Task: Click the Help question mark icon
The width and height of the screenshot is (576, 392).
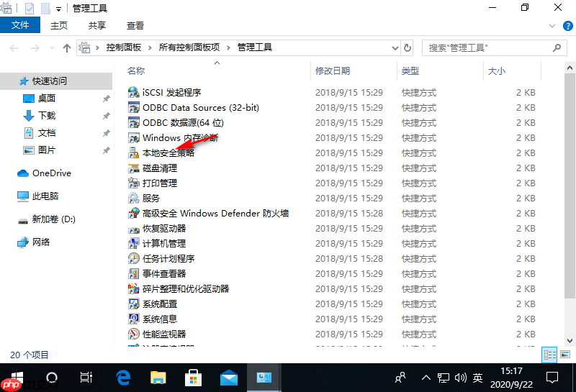Action: (x=567, y=26)
